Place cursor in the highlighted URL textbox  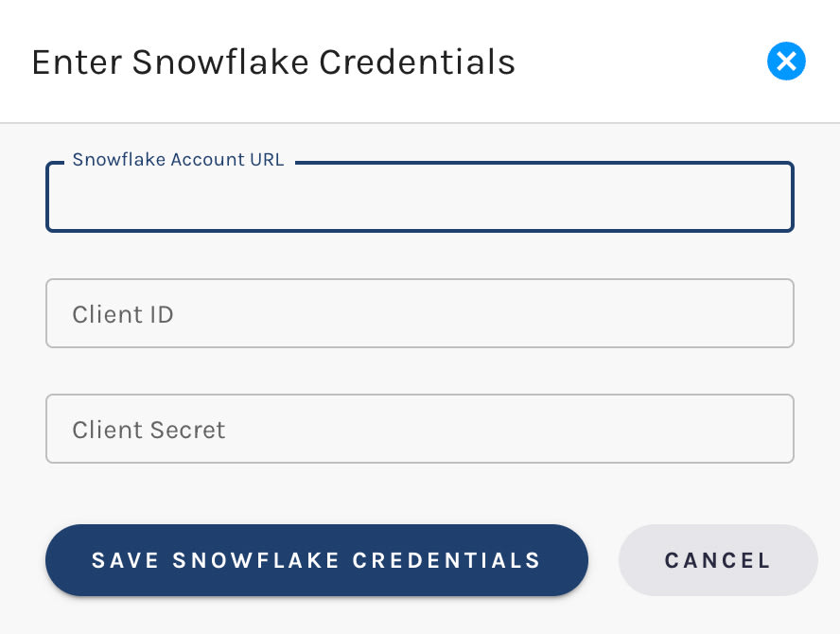click(x=419, y=200)
